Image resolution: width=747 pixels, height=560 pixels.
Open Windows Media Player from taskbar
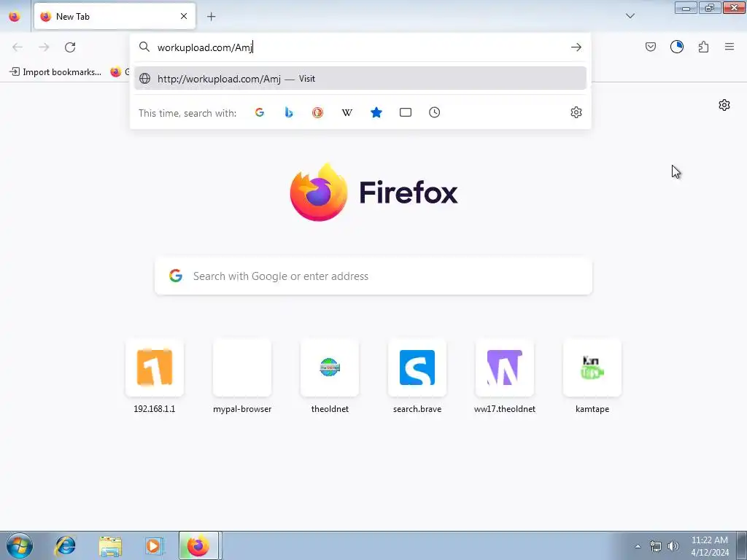(x=154, y=545)
